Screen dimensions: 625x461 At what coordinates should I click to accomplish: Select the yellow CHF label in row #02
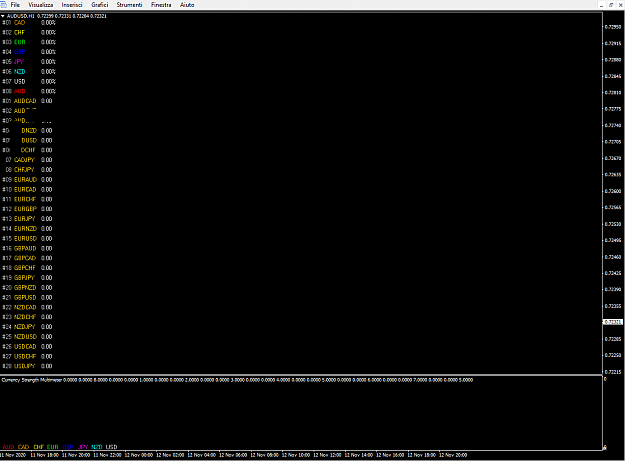pyautogui.click(x=19, y=32)
